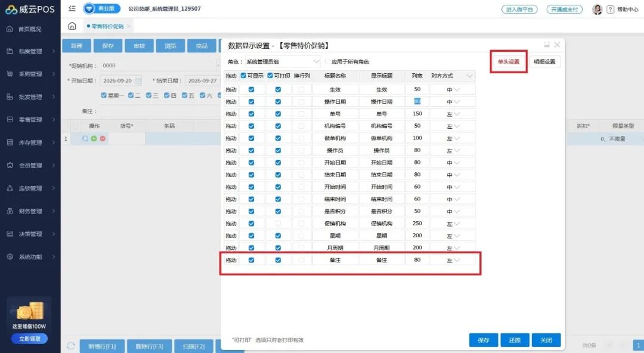
Task: Open the calendar picker for 开始日期
Action: point(138,80)
